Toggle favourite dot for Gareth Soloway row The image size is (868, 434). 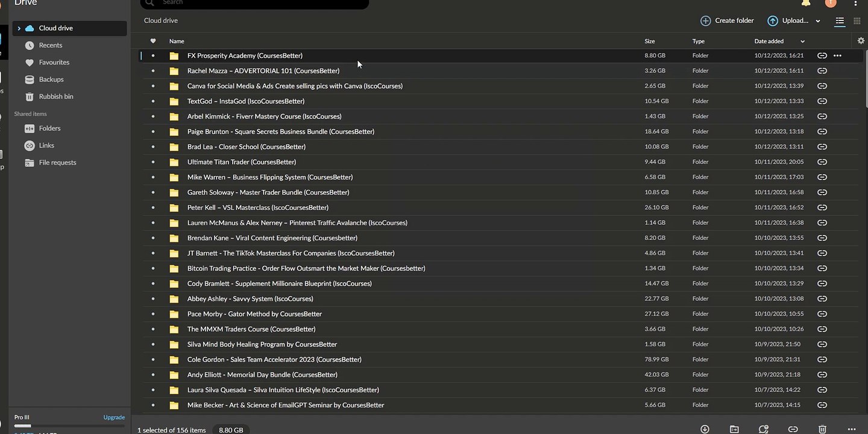153,192
